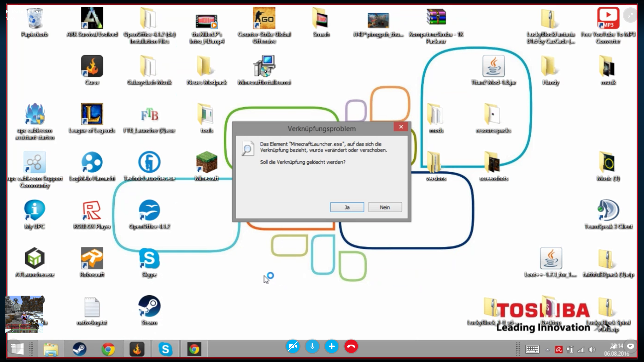Close the Verknüpfungsproblem dialog
644x362 pixels.
coord(401,127)
